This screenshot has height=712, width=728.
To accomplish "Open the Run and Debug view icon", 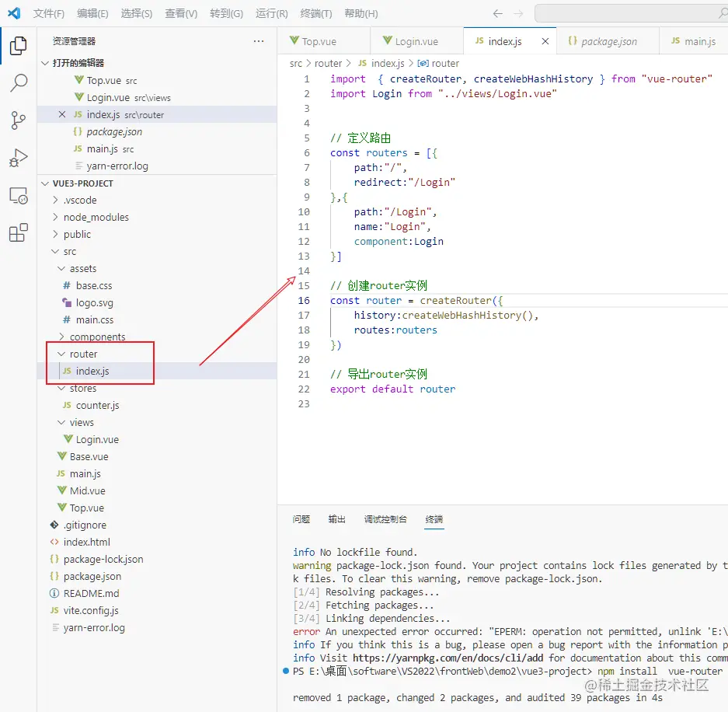I will pyautogui.click(x=18, y=158).
